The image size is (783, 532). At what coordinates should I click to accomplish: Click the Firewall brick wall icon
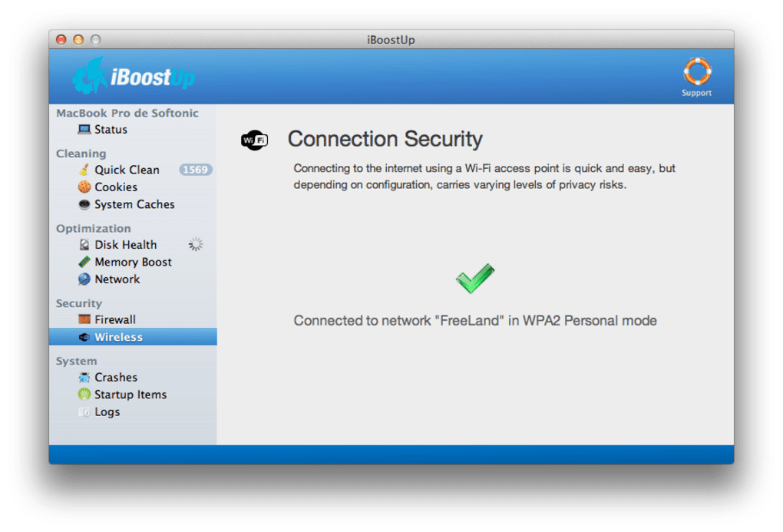point(84,319)
